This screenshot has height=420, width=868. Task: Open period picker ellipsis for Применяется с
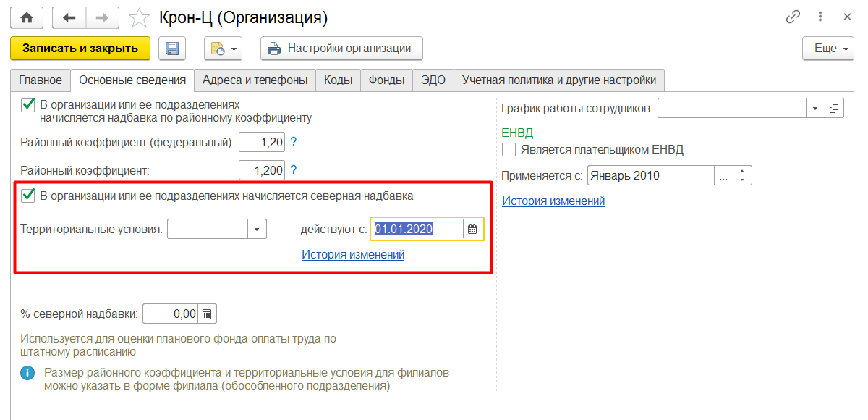coord(724,175)
